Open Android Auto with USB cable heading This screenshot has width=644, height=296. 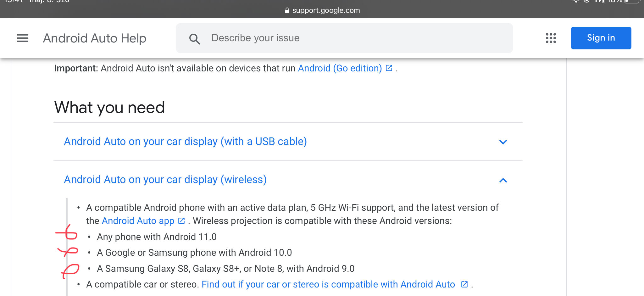coord(185,142)
